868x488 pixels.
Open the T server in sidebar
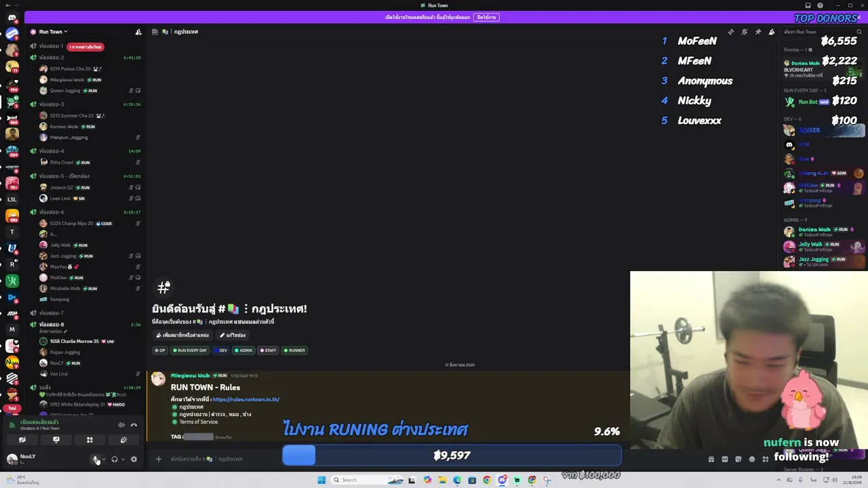click(12, 232)
